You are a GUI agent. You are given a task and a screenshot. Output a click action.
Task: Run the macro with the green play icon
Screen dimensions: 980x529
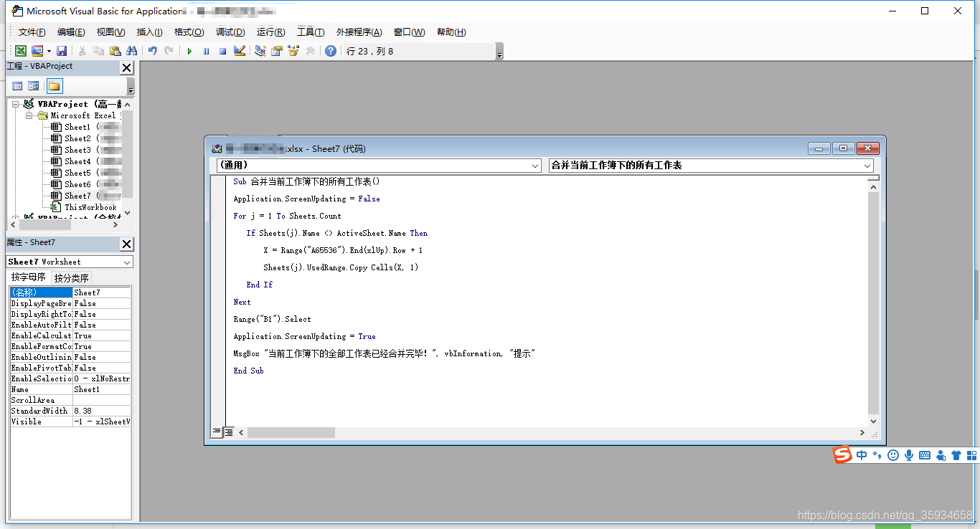[x=189, y=51]
